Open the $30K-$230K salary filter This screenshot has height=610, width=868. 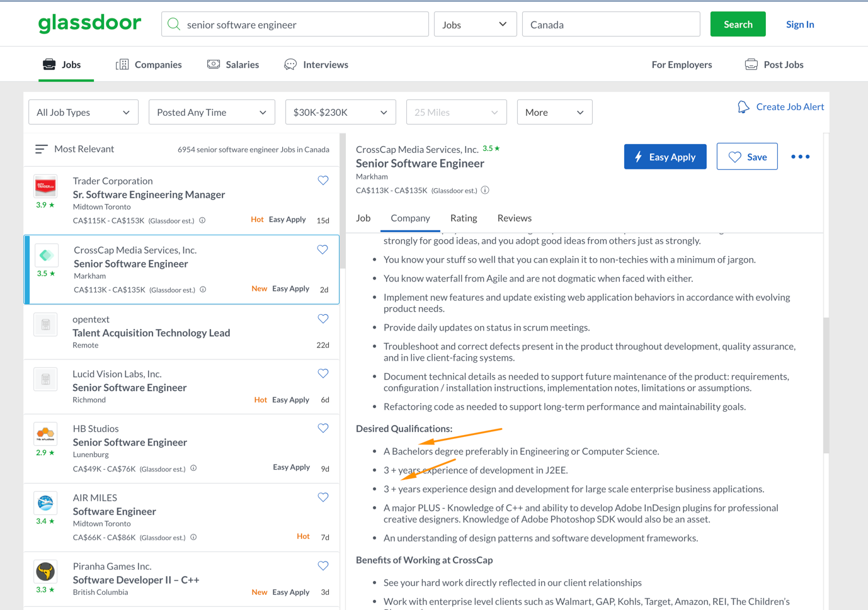pyautogui.click(x=340, y=112)
